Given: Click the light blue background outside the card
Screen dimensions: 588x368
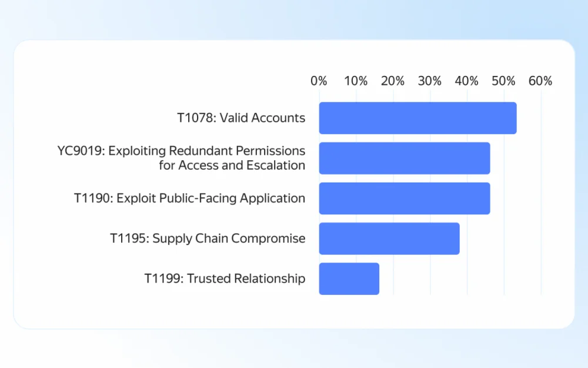Looking at the screenshot, I should click(x=294, y=350).
